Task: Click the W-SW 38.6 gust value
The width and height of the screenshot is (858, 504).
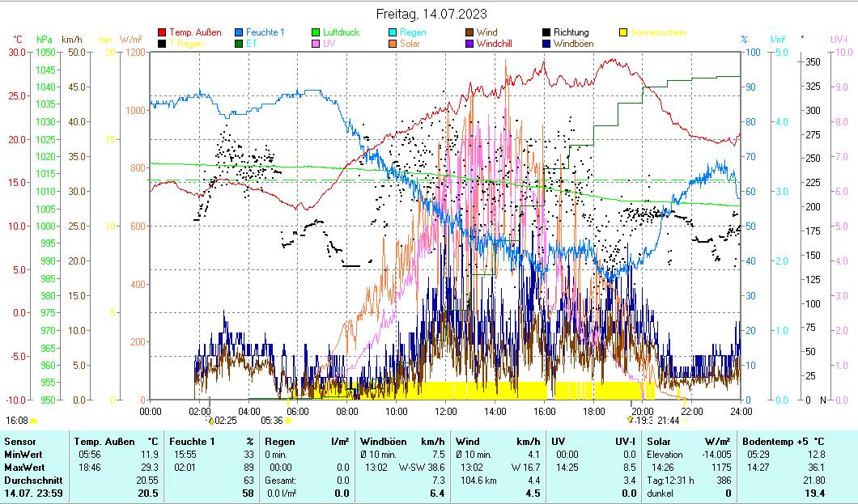Action: click(x=422, y=468)
